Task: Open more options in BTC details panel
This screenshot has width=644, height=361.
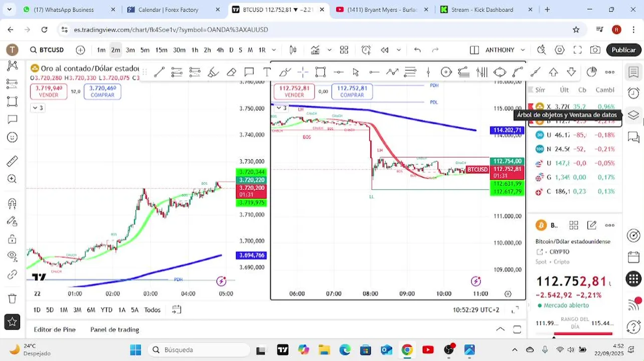Action: (x=610, y=225)
